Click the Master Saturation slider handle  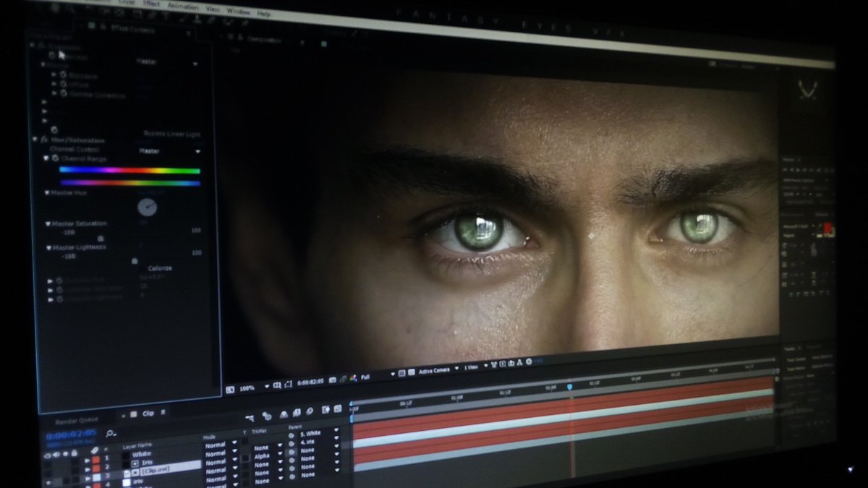(100, 239)
